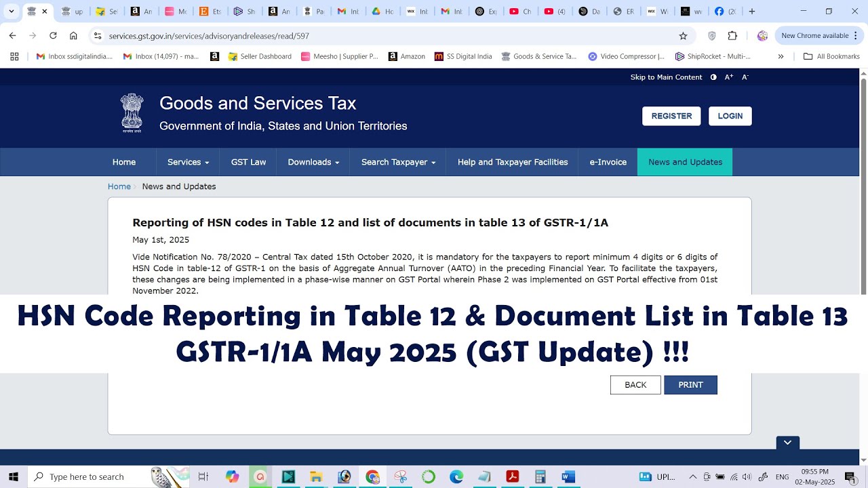The height and width of the screenshot is (488, 868).
Task: Open Microsoft Edge from the taskbar
Action: click(x=456, y=477)
